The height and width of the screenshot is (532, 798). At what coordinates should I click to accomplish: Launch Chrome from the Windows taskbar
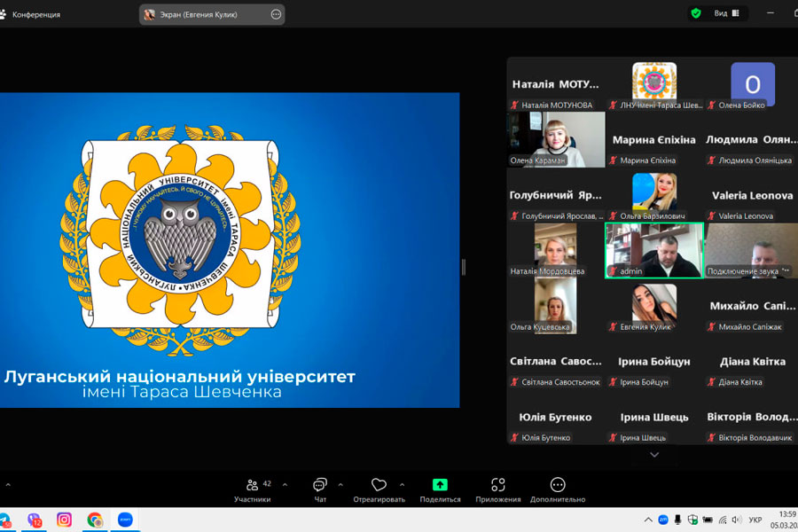(95, 520)
